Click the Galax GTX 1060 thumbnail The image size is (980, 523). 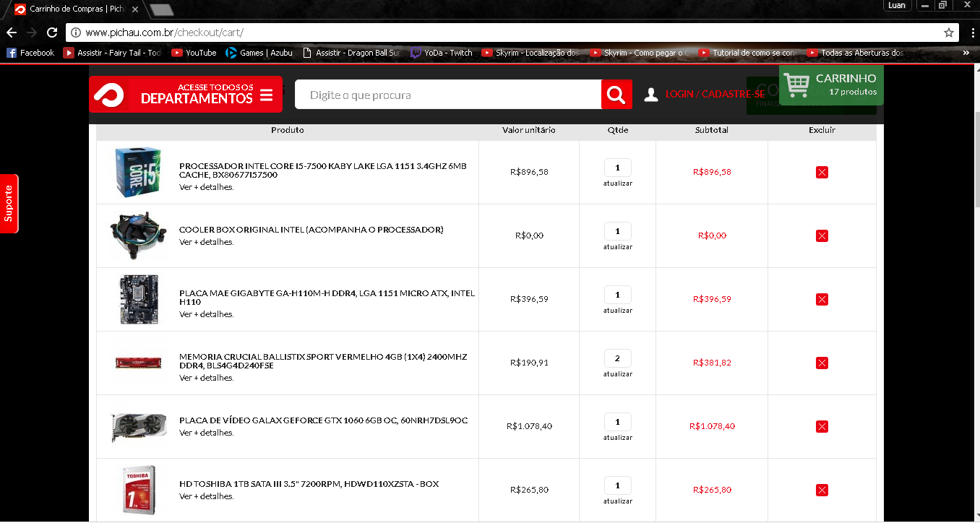[138, 426]
